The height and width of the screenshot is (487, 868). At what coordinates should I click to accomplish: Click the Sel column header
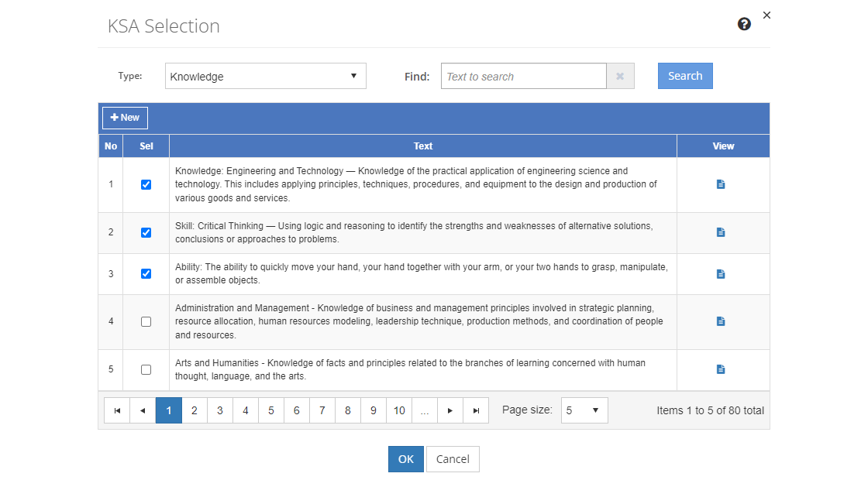tap(146, 146)
